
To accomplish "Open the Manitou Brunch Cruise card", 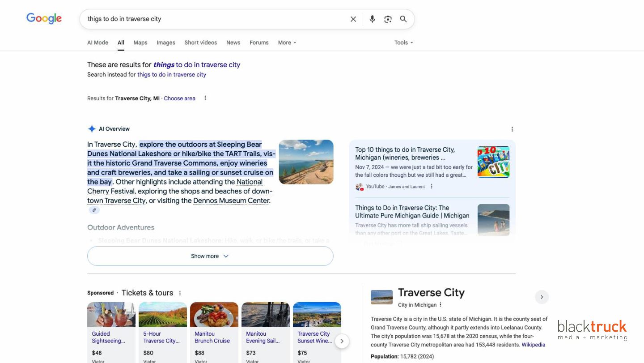I will click(x=214, y=333).
